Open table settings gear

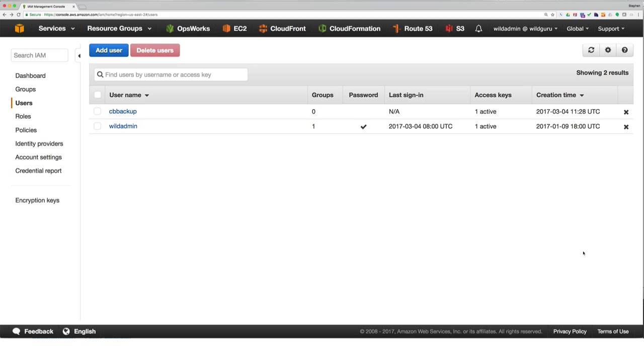[x=608, y=50]
